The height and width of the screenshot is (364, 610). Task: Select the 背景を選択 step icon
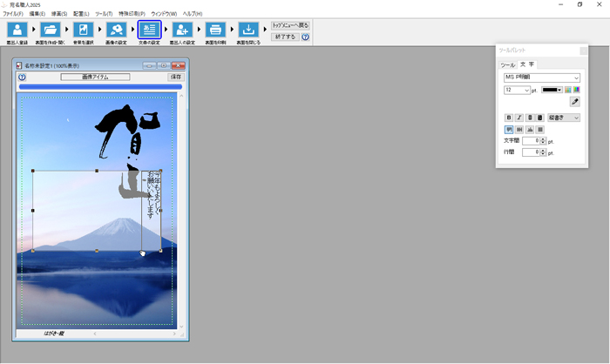[83, 30]
